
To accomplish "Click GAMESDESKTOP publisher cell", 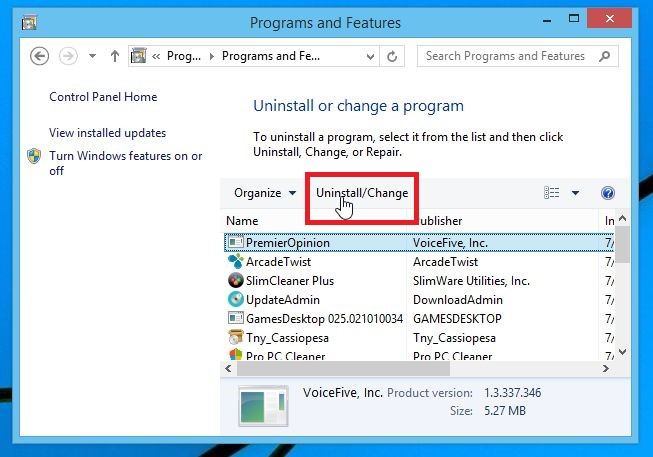I will pos(457,319).
